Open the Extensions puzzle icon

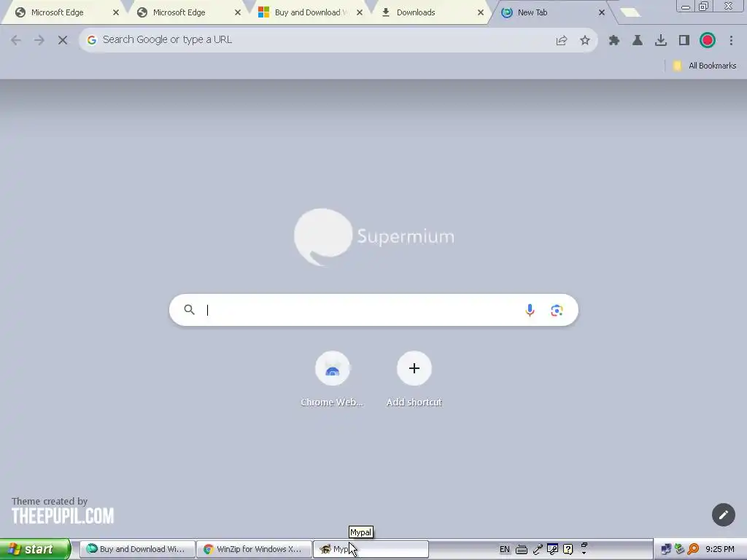coord(614,41)
